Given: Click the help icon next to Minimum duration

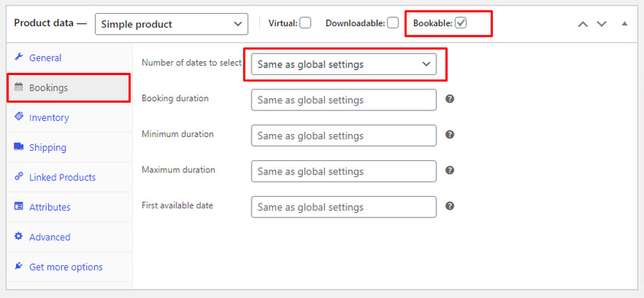Looking at the screenshot, I should (x=450, y=135).
